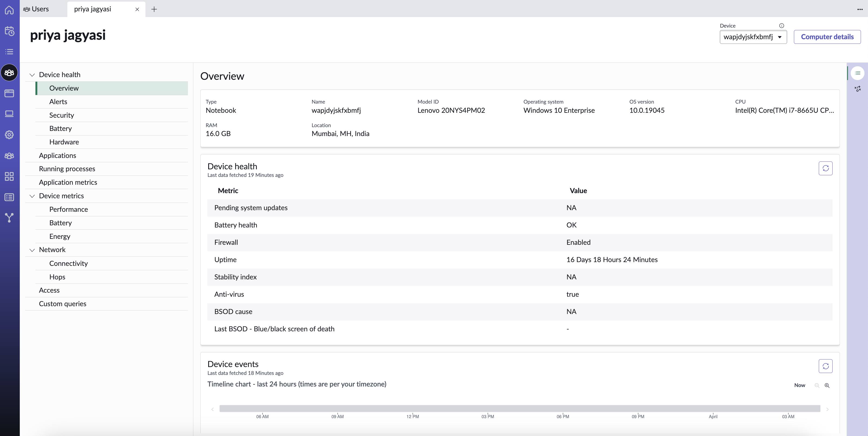The height and width of the screenshot is (436, 868).
Task: Click the Now timeline button
Action: tap(799, 385)
